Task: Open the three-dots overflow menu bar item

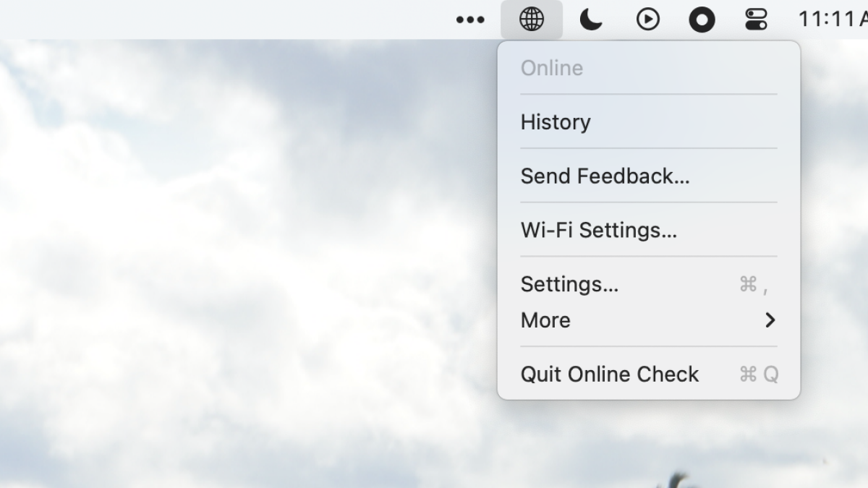Action: 470,20
